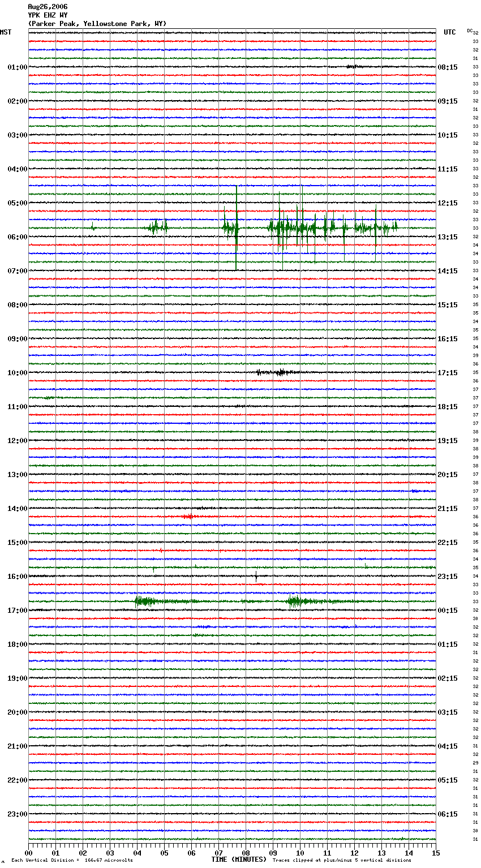Select the 11:00 MST time label

[x=18, y=407]
